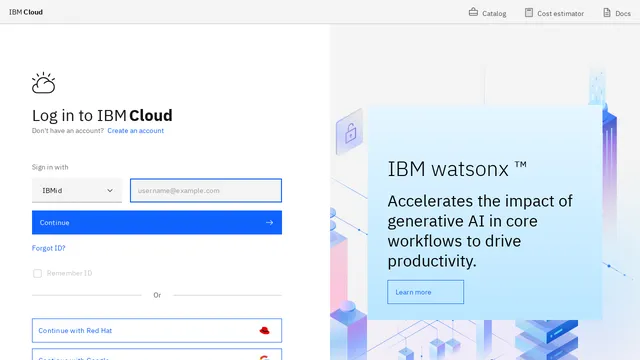The height and width of the screenshot is (360, 640).
Task: Click the dropdown chevron next to IBMid
Action: [x=110, y=190]
